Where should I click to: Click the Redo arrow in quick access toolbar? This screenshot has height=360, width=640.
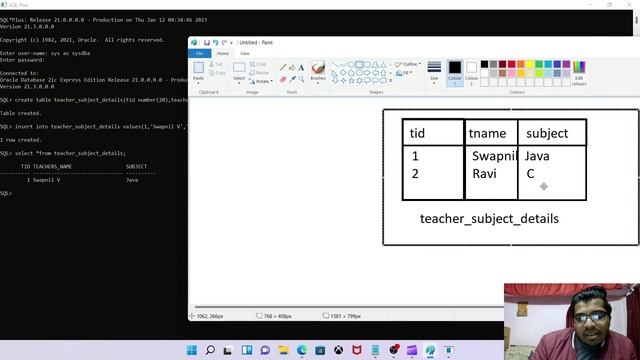pyautogui.click(x=224, y=42)
